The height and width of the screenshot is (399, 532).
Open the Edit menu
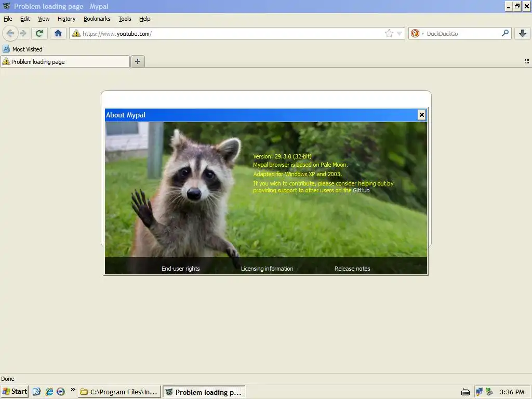(x=25, y=19)
